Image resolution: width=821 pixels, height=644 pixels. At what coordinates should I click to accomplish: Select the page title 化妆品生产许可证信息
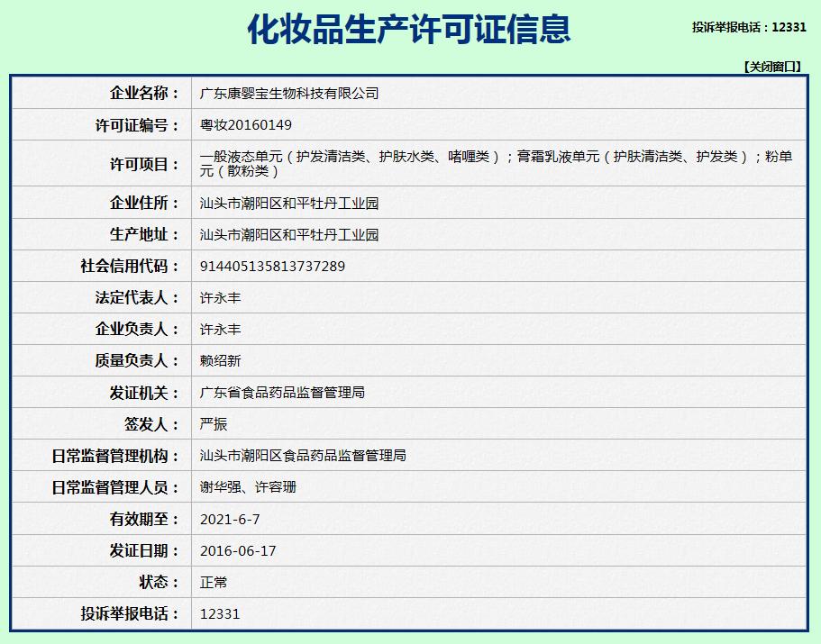tap(410, 28)
